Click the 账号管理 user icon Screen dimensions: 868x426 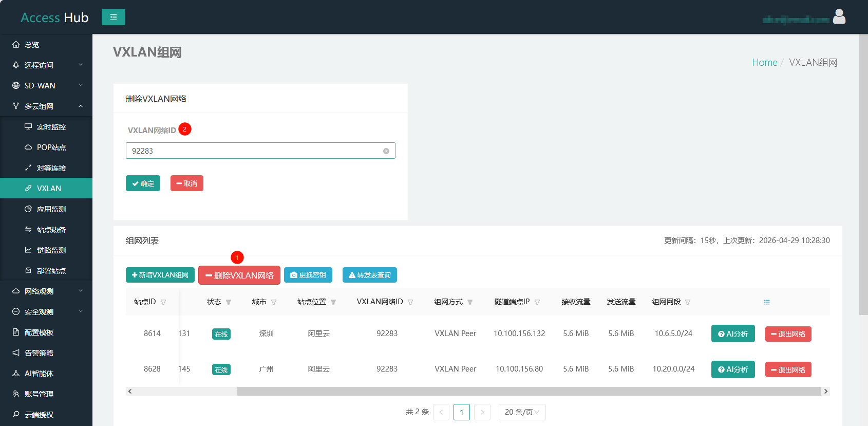(x=16, y=394)
